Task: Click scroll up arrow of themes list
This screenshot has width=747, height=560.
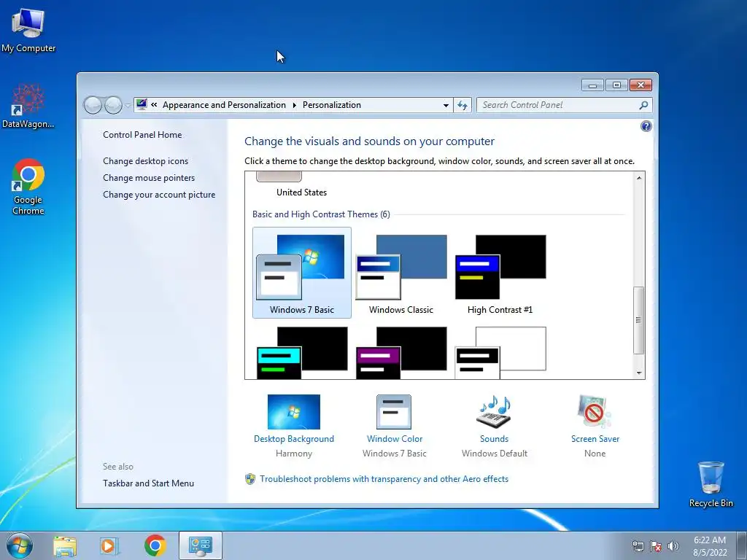Action: click(639, 178)
